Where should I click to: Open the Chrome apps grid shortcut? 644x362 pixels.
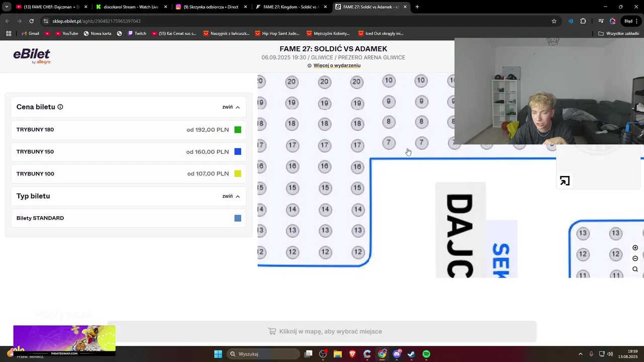(x=9, y=34)
